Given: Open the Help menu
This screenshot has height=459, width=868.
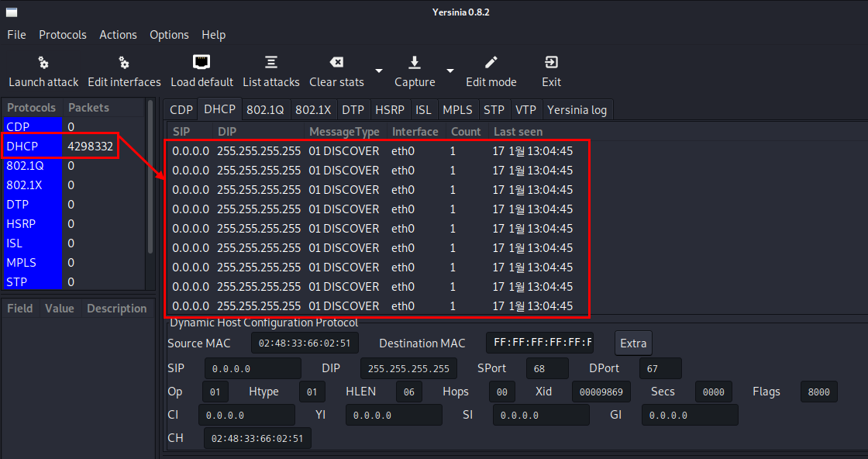Looking at the screenshot, I should [x=213, y=35].
